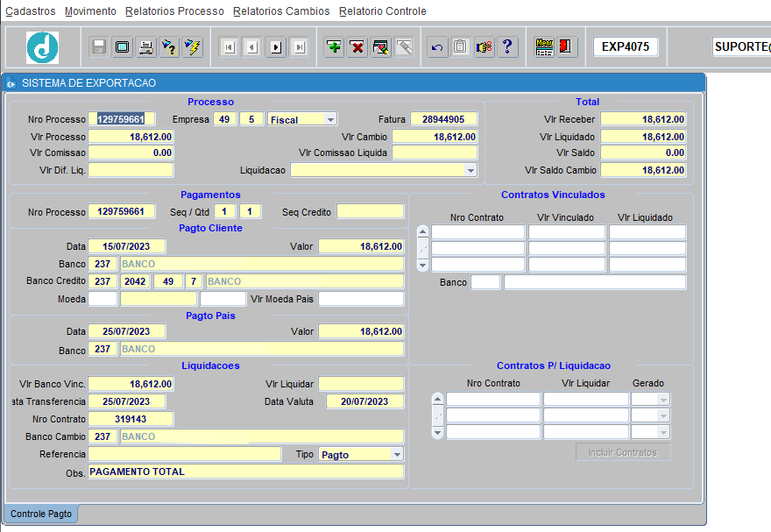Expand the Liquidacao dropdown

470,170
